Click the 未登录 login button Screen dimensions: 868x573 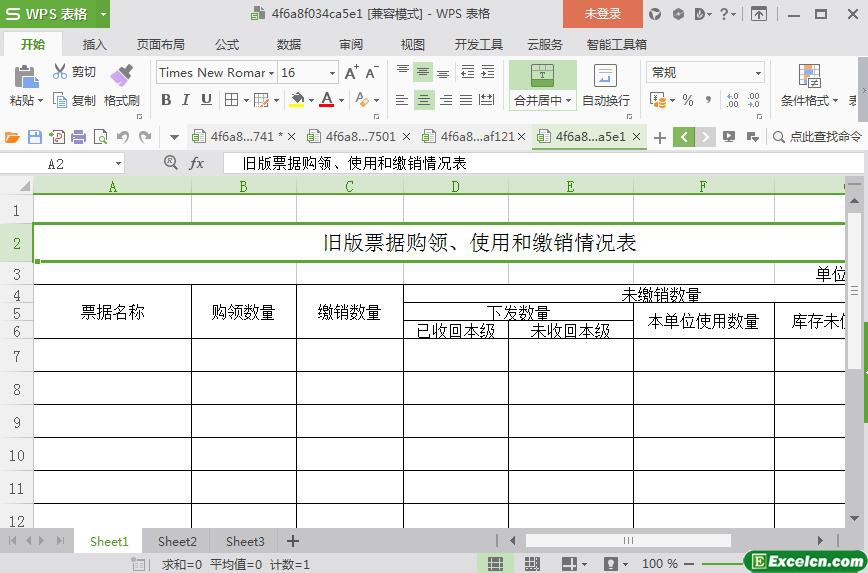pos(603,14)
